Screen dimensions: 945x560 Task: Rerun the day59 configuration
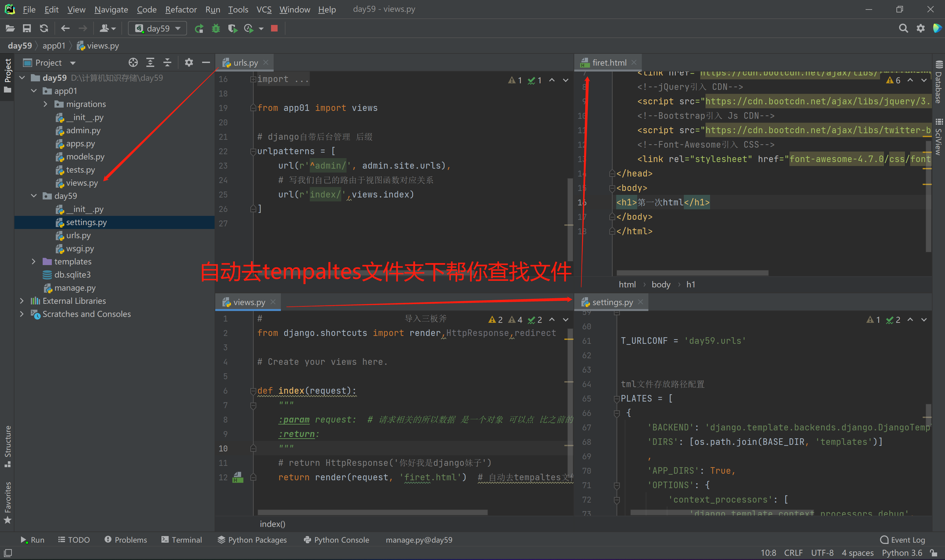point(199,28)
